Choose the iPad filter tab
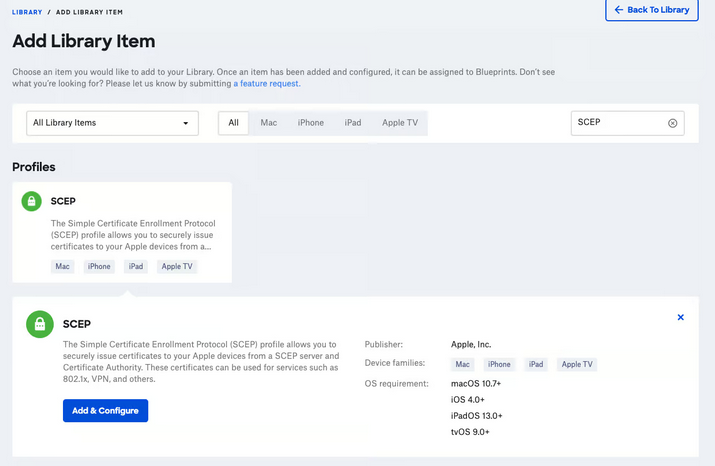 (352, 123)
